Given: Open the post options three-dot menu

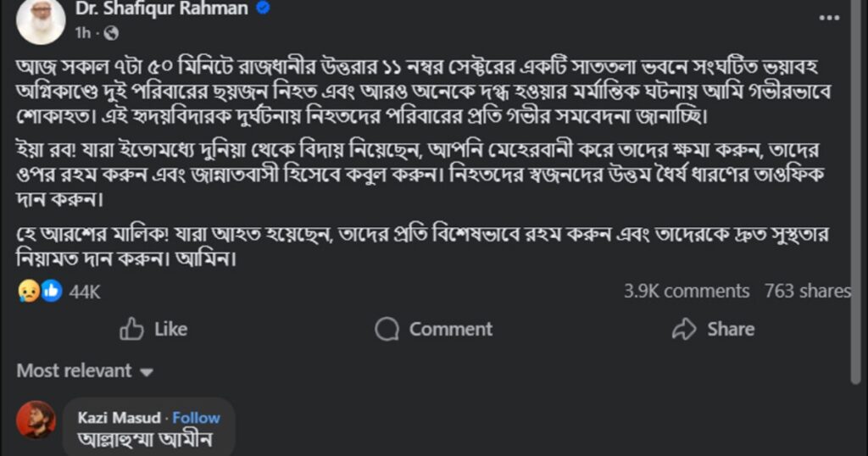Looking at the screenshot, I should 829,18.
